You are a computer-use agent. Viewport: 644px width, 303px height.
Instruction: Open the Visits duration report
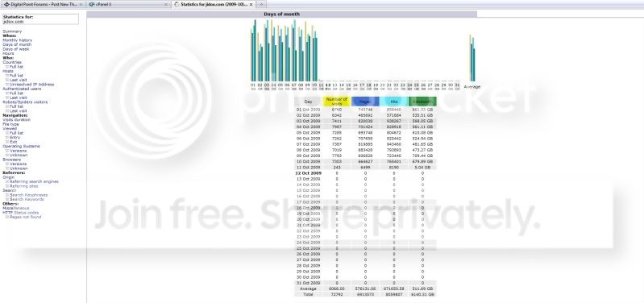pos(16,119)
